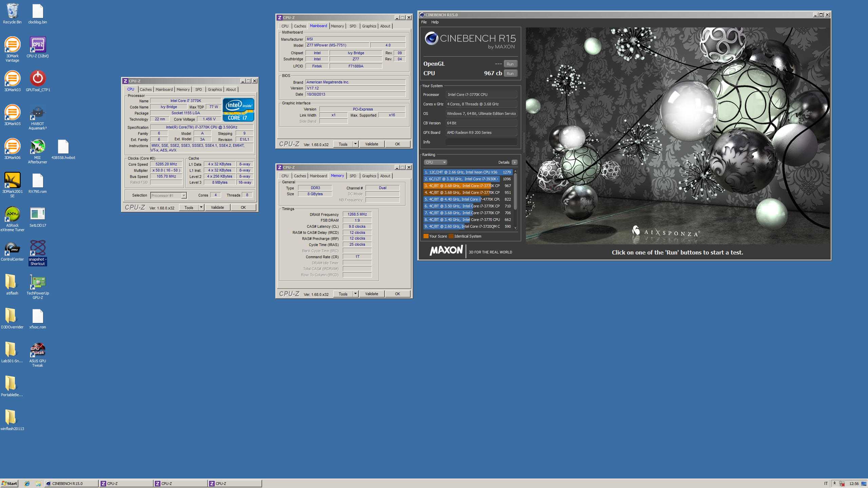Launch MSI Afterburner shortcut
The height and width of the screenshot is (488, 868).
click(x=38, y=151)
